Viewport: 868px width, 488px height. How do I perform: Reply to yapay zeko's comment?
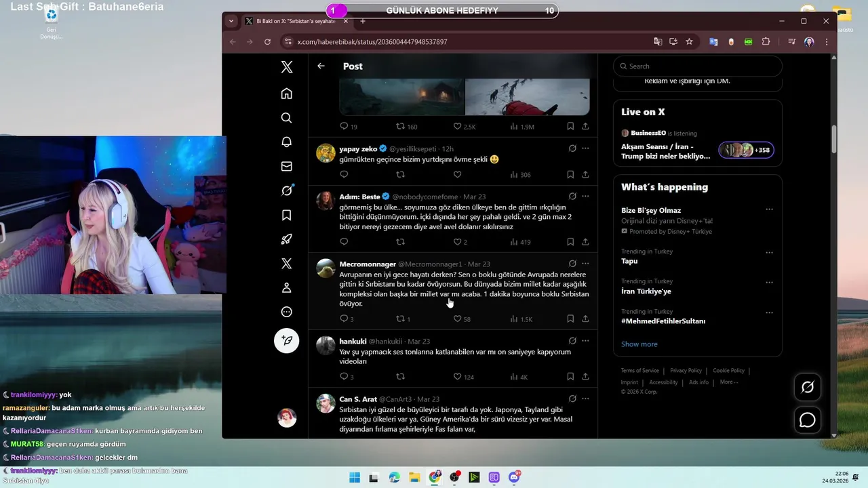point(344,175)
